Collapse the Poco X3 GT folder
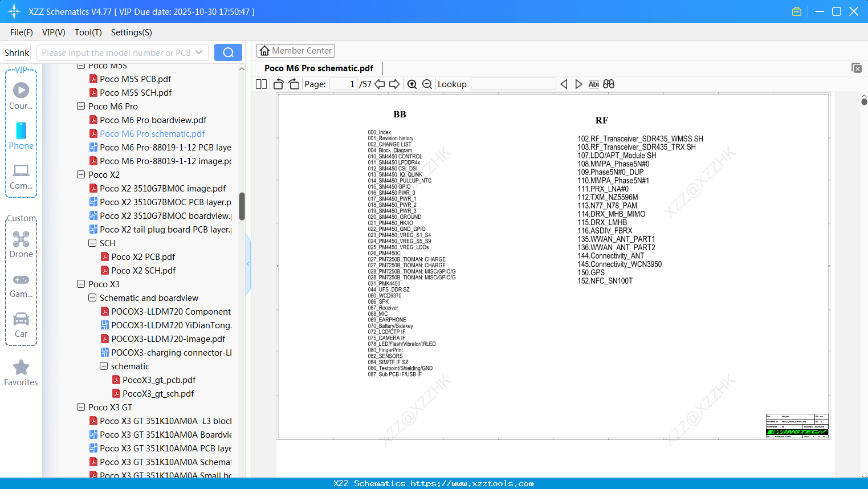The width and height of the screenshot is (868, 489). 81,407
